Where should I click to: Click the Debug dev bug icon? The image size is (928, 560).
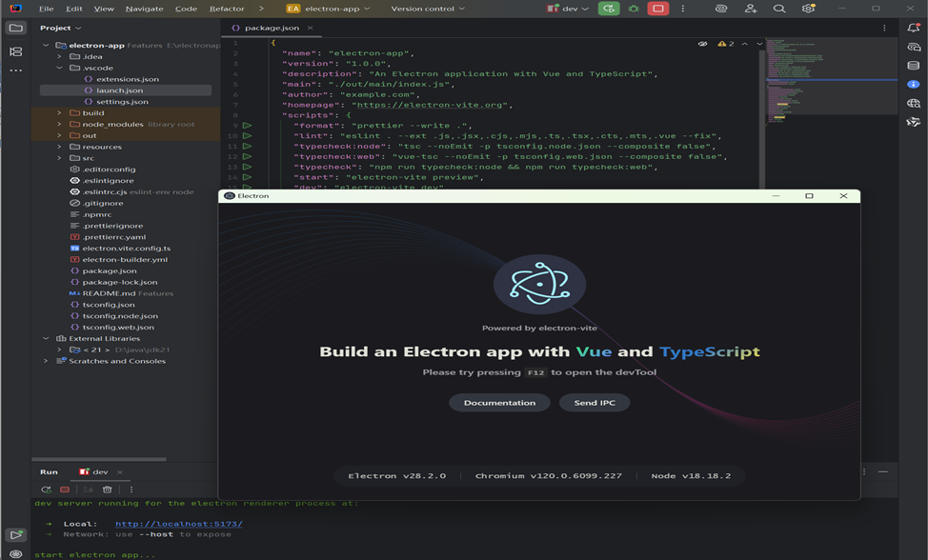(x=634, y=9)
